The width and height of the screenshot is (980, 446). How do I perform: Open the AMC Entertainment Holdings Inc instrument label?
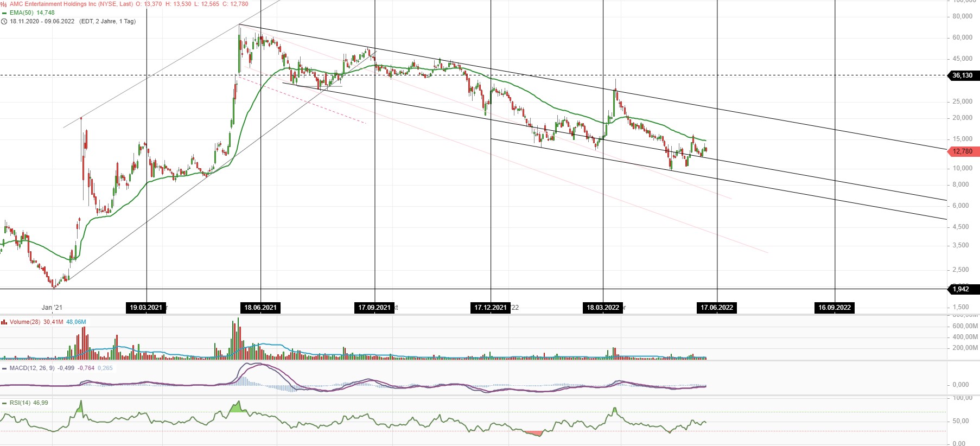71,4
